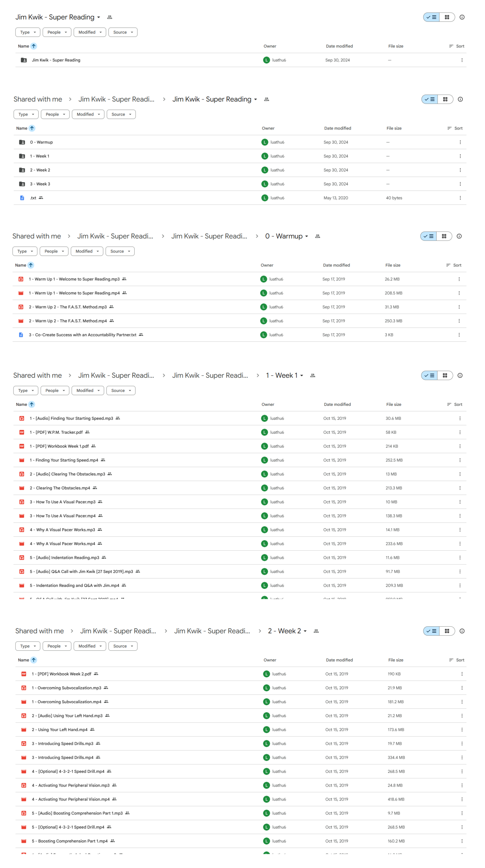Screen dimensions: 485x868
Task: Open the second Jim Kwik - Super Readi... breadcrumb in the Week 2 view
Action: click(212, 631)
